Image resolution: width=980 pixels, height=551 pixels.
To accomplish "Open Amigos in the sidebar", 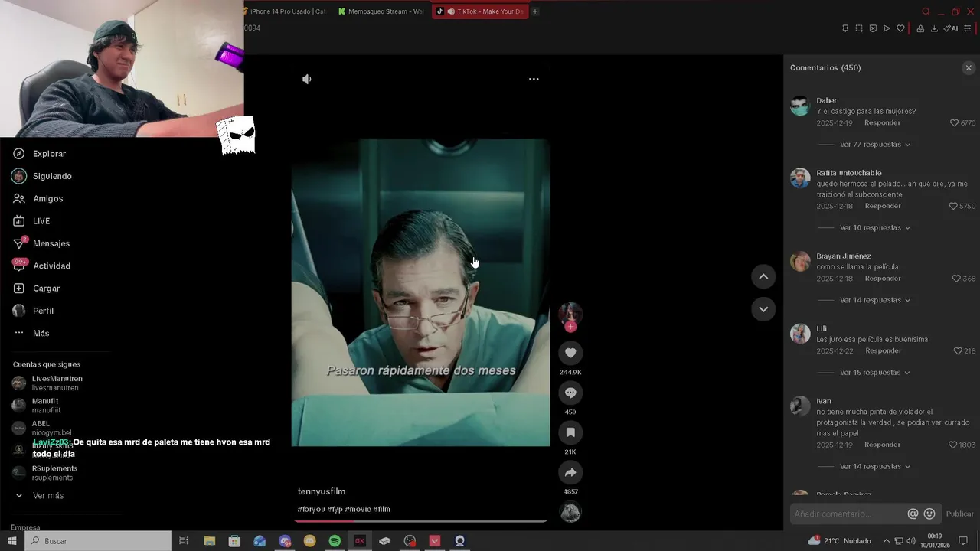I will (x=38, y=199).
